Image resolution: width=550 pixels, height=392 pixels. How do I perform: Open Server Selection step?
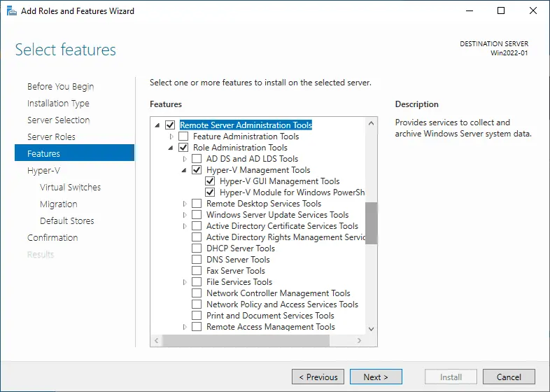coord(59,120)
